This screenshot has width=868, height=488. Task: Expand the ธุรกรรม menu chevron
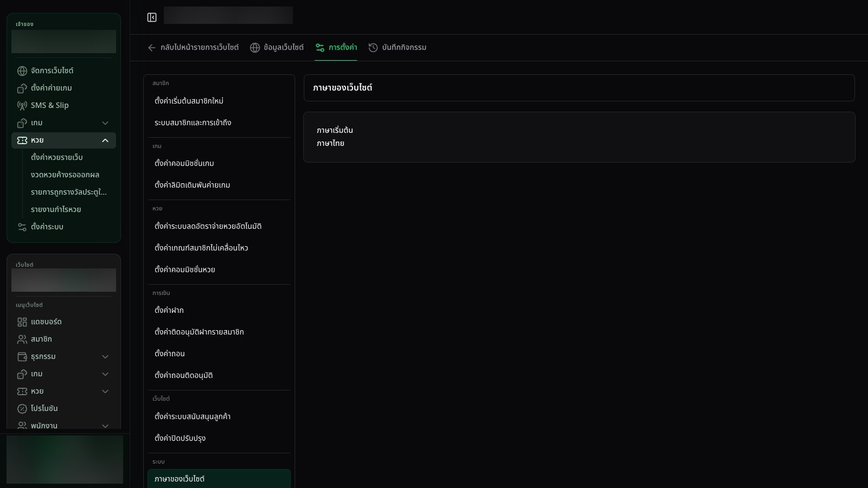[105, 357]
